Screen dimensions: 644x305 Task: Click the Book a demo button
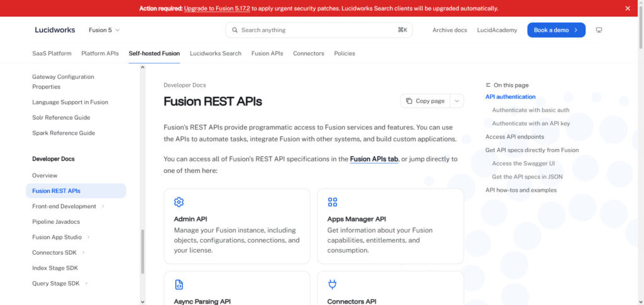tap(556, 30)
